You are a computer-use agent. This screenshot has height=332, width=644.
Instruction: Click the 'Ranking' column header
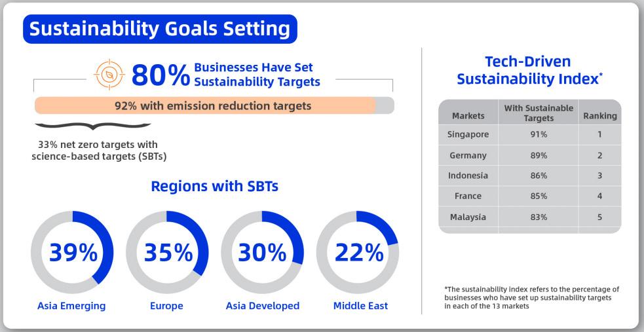(599, 116)
